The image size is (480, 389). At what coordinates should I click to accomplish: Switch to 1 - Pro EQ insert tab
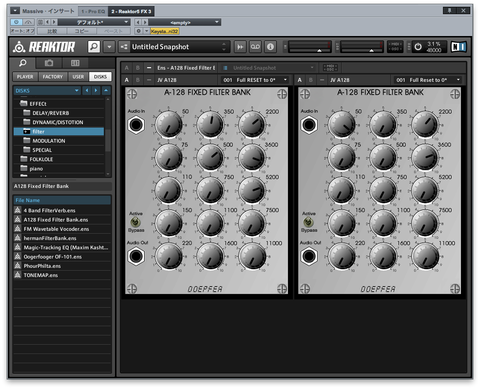[93, 11]
